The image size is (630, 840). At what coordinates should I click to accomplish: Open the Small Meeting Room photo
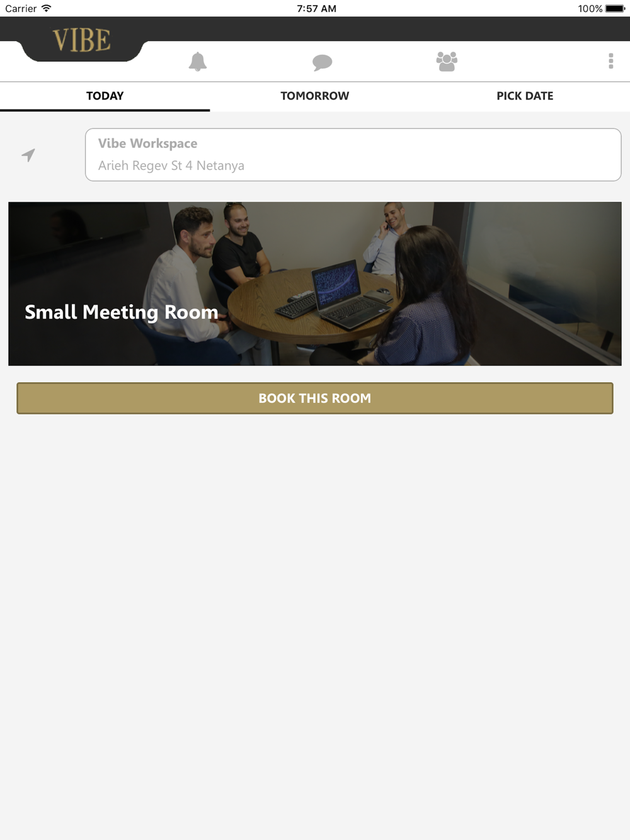click(x=315, y=284)
